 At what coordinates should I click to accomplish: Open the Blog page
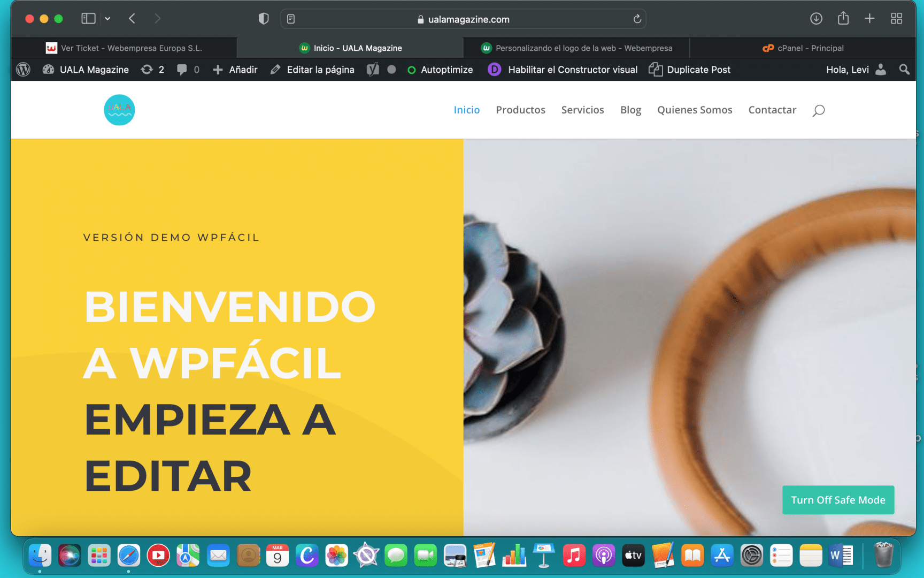631,110
